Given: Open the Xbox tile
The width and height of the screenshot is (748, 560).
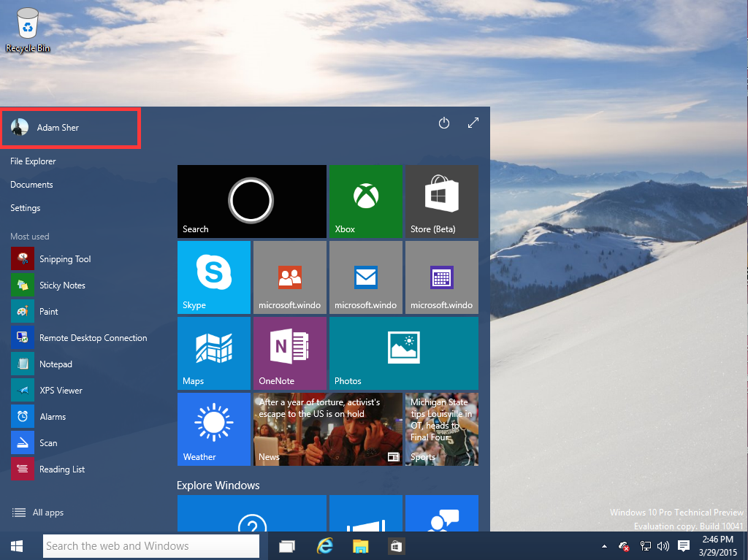Looking at the screenshot, I should [366, 202].
